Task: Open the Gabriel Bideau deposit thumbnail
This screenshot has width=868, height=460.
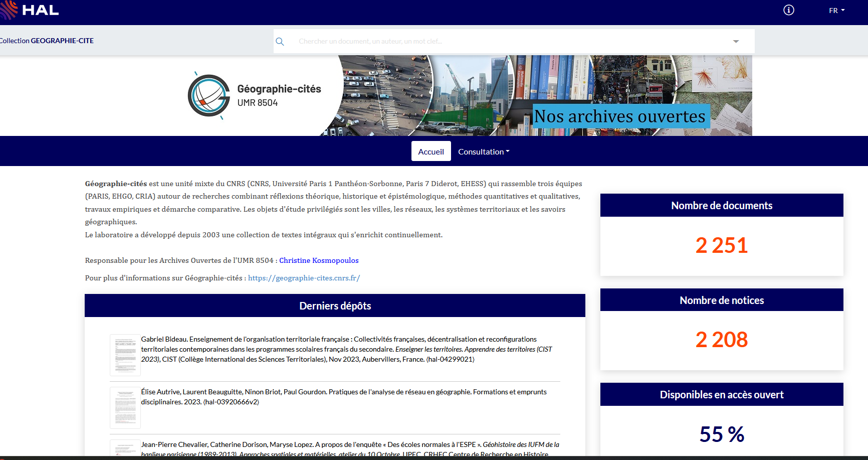Action: 125,355
